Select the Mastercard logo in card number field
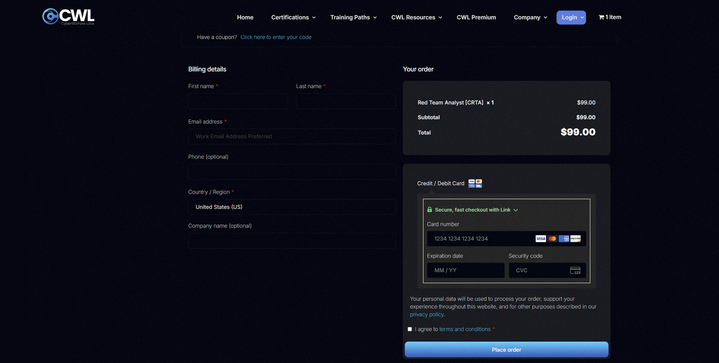 pos(552,238)
